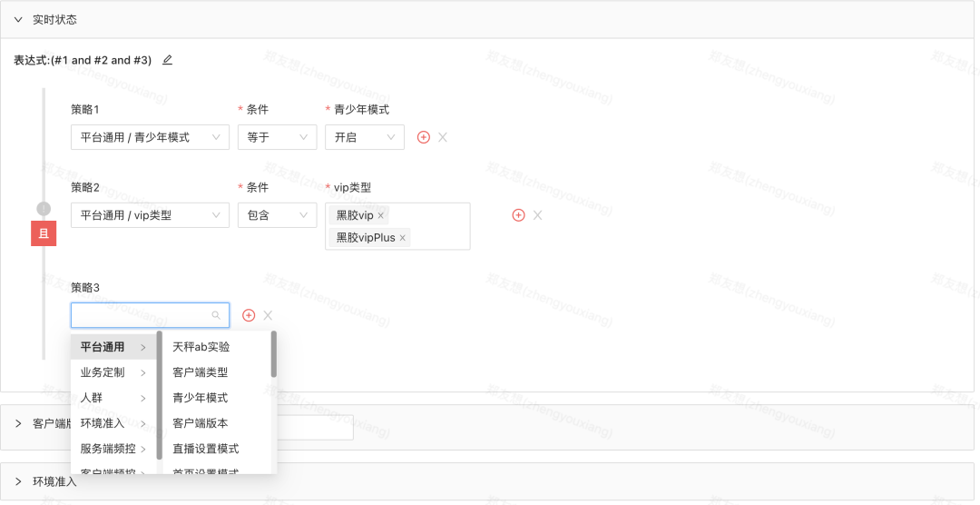This screenshot has height=505, width=980.
Task: Toggle the red 且 logic operator
Action: coord(44,233)
